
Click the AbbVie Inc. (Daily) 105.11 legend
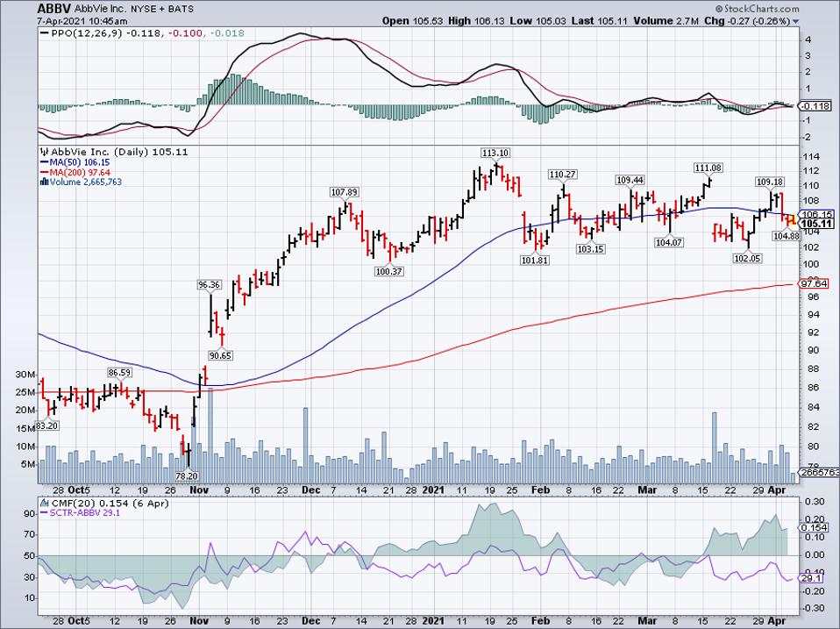pos(119,152)
